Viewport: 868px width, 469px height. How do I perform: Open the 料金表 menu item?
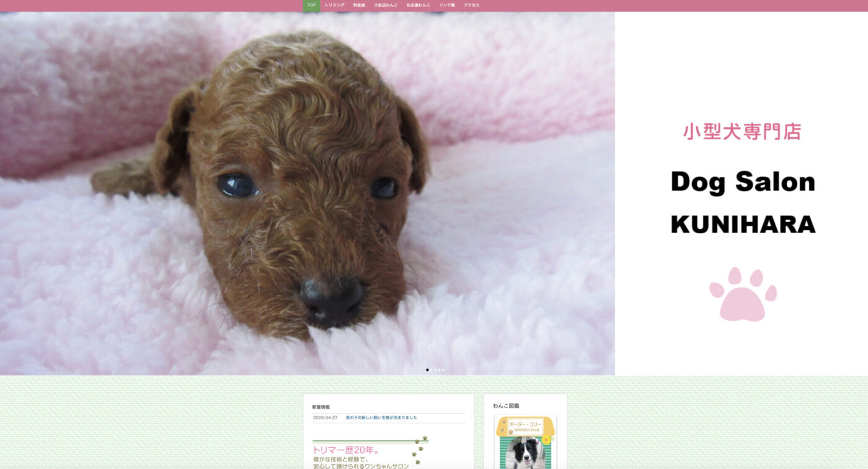point(359,6)
